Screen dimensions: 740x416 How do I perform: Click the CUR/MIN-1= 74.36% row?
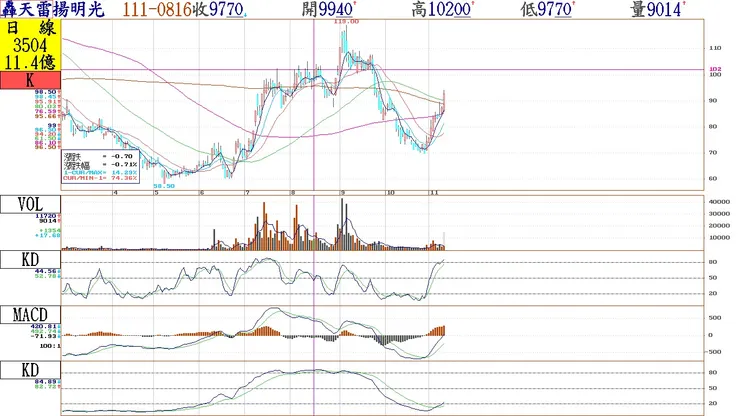pos(101,178)
